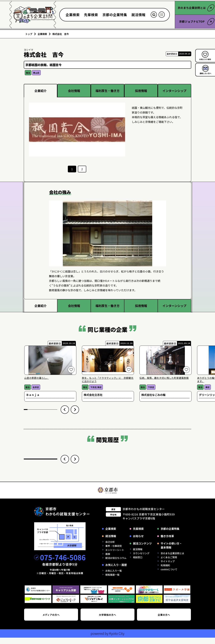
Task: Open footer サイトマップ link
Action: [x=168, y=561]
